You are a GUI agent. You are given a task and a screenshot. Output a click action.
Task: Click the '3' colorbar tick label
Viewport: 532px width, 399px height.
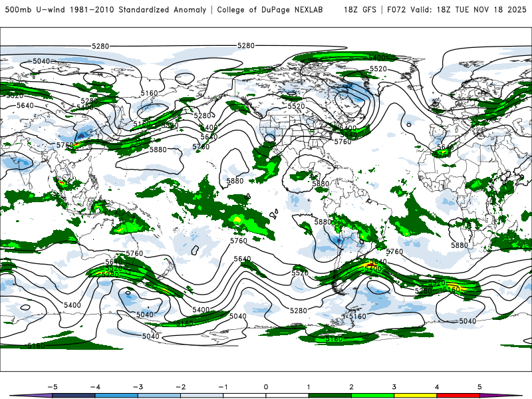click(x=394, y=387)
